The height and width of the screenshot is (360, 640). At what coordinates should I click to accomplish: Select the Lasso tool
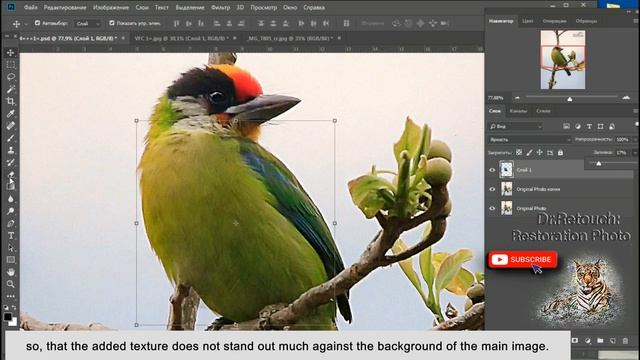(11, 77)
